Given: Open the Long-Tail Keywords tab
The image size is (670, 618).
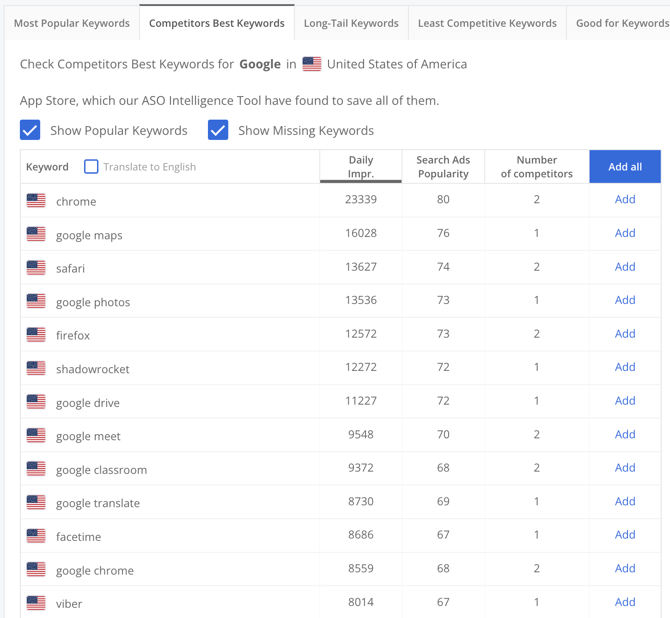Looking at the screenshot, I should tap(351, 23).
